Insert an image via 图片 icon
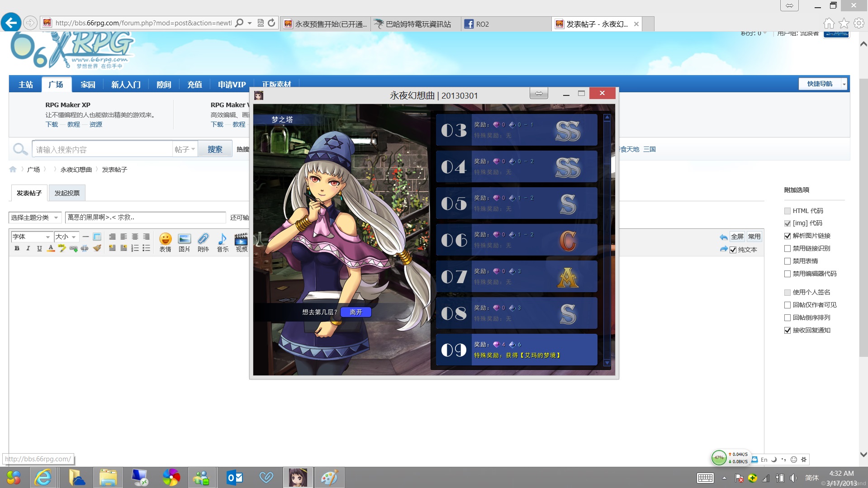The image size is (868, 488). coord(184,242)
